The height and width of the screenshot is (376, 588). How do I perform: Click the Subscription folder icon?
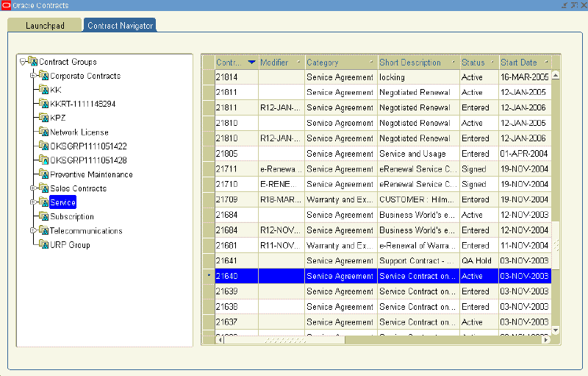[44, 216]
